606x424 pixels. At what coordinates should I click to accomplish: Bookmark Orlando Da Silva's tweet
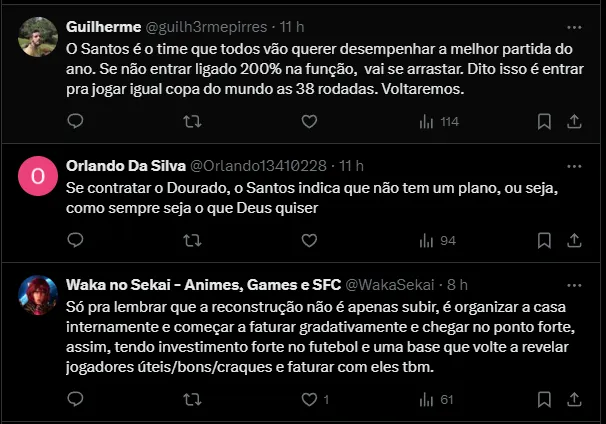[x=544, y=240]
